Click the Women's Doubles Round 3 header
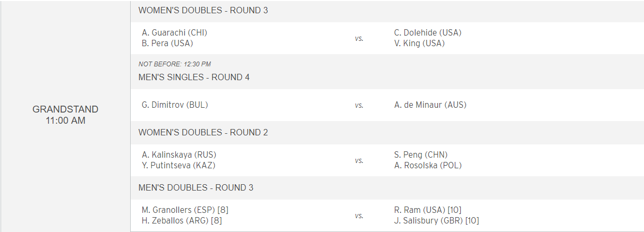Screen dimensions: 644x232 point(203,11)
